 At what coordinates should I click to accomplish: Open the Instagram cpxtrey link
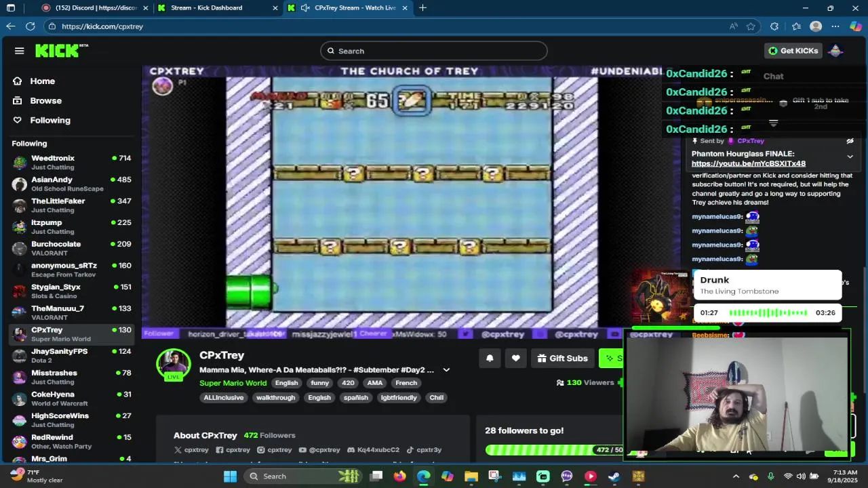tap(274, 450)
